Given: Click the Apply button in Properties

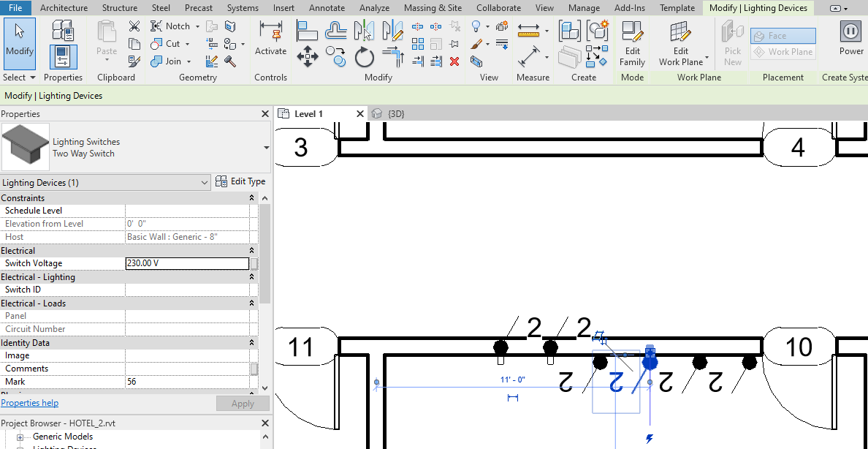Looking at the screenshot, I should click(x=243, y=403).
